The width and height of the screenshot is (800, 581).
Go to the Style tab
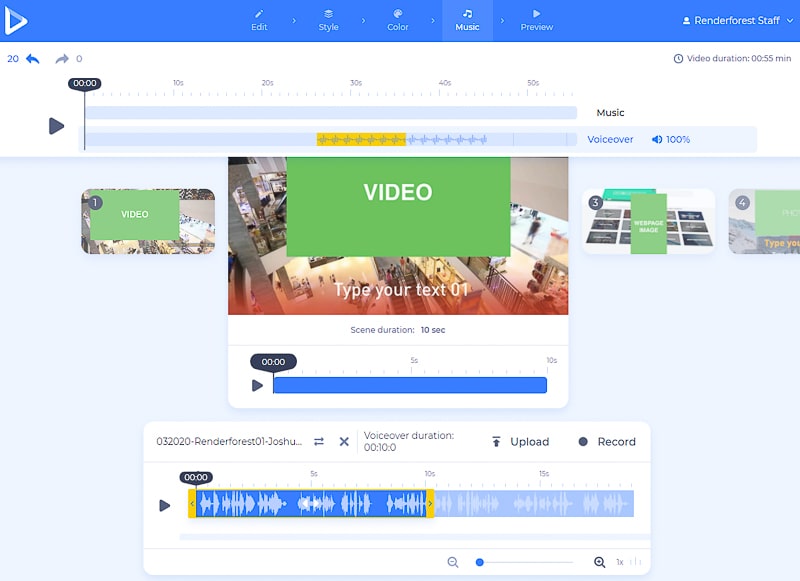pyautogui.click(x=328, y=20)
